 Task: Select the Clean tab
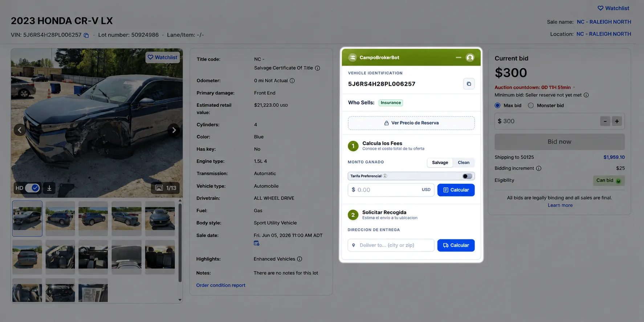coord(464,162)
